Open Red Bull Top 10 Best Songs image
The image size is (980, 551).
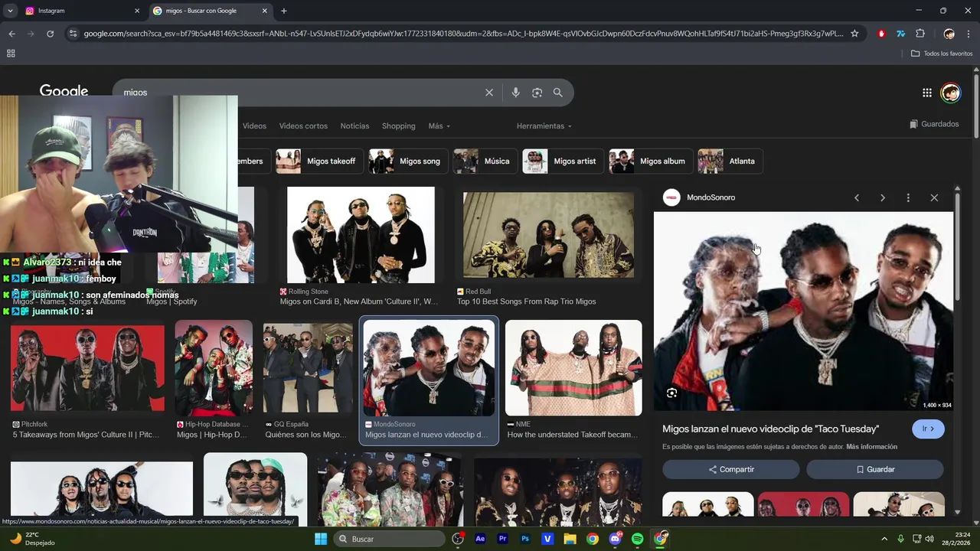[x=548, y=235]
